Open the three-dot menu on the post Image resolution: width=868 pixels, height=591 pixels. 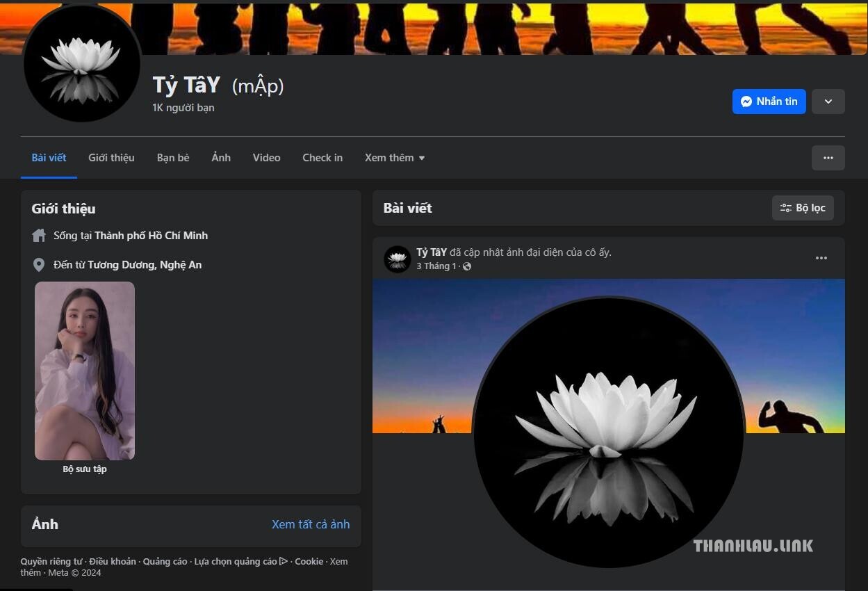point(821,258)
